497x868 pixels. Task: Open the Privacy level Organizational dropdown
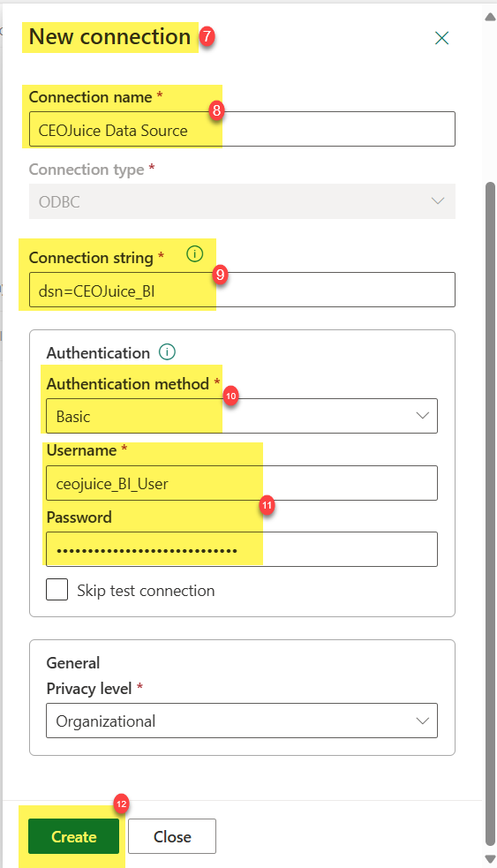pos(242,721)
